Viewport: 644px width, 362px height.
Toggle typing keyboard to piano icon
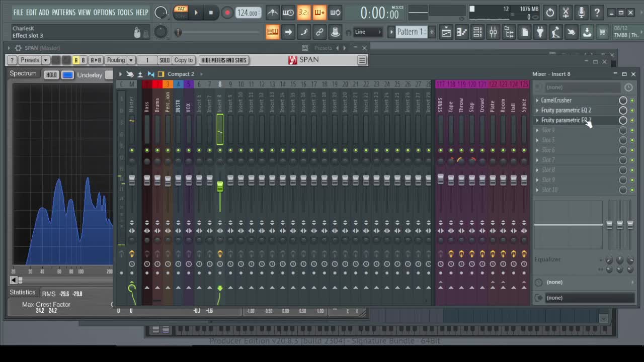[x=272, y=32]
